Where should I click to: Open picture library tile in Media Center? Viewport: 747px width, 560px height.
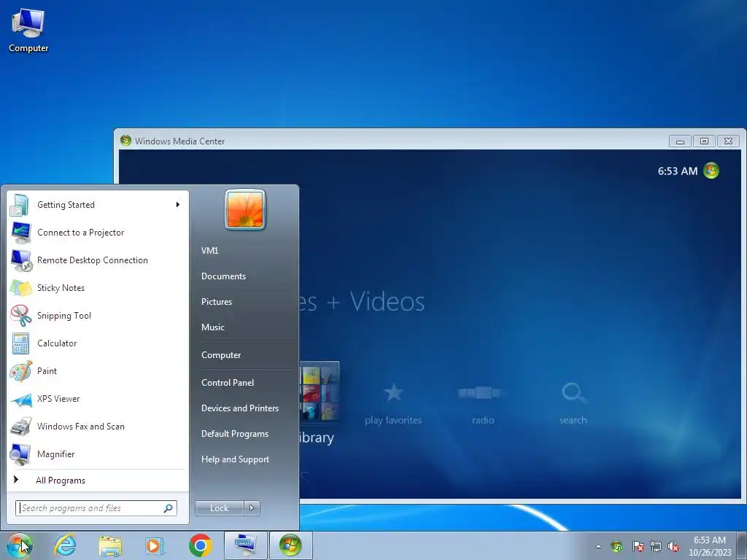(320, 392)
